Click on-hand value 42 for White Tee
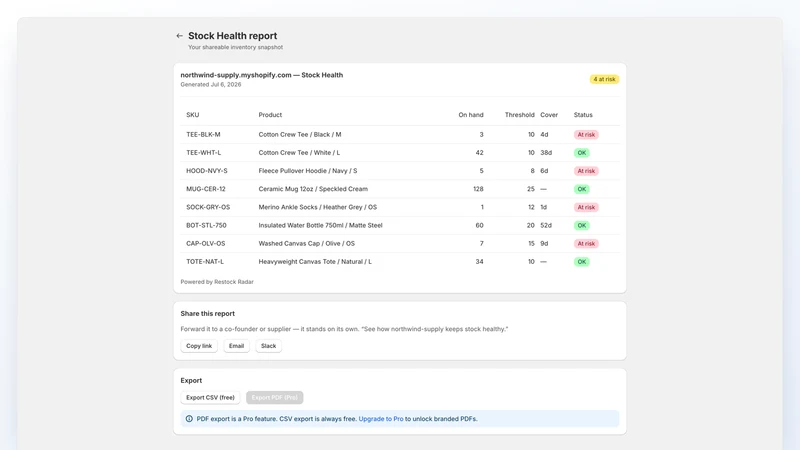This screenshot has height=450, width=800. (x=479, y=153)
